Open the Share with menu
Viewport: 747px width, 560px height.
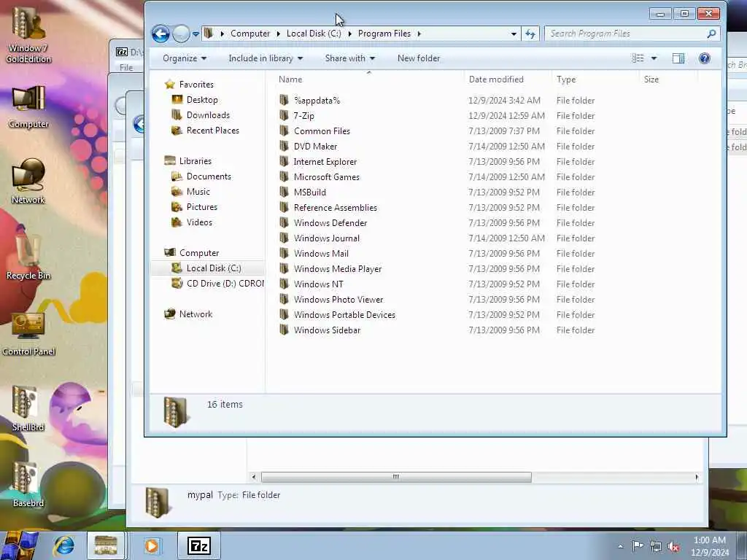[349, 58]
